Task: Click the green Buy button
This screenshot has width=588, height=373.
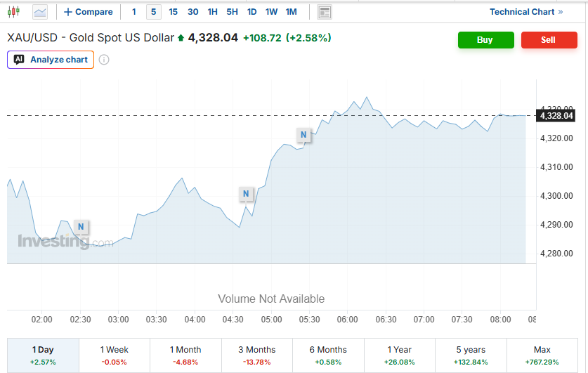Action: pyautogui.click(x=486, y=40)
